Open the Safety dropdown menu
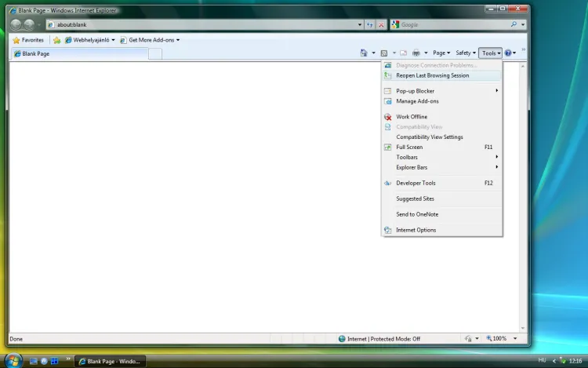The width and height of the screenshot is (588, 368). tap(466, 53)
